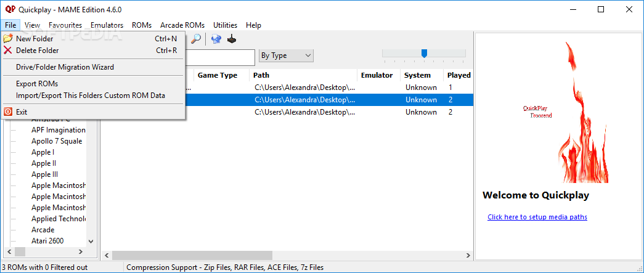Click the red X Delete Folder icon

(x=8, y=51)
